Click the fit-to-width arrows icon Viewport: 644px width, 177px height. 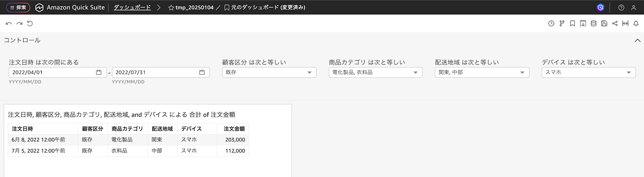coord(625,23)
